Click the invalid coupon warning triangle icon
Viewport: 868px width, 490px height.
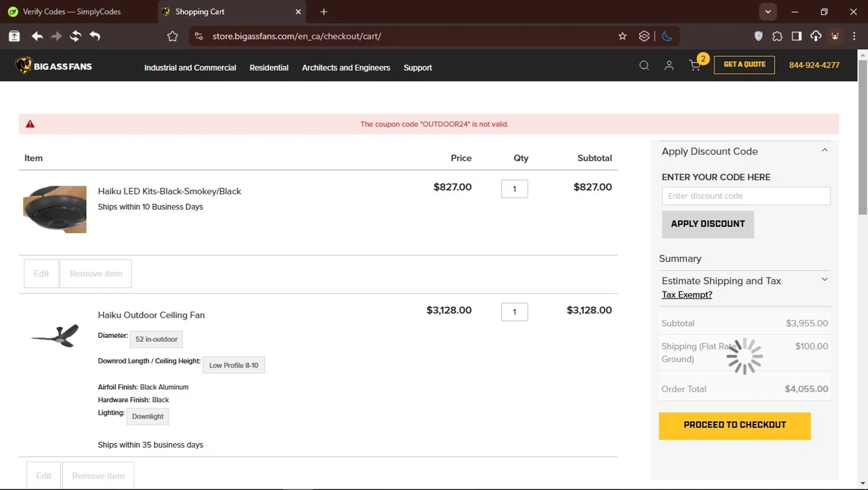pos(30,124)
